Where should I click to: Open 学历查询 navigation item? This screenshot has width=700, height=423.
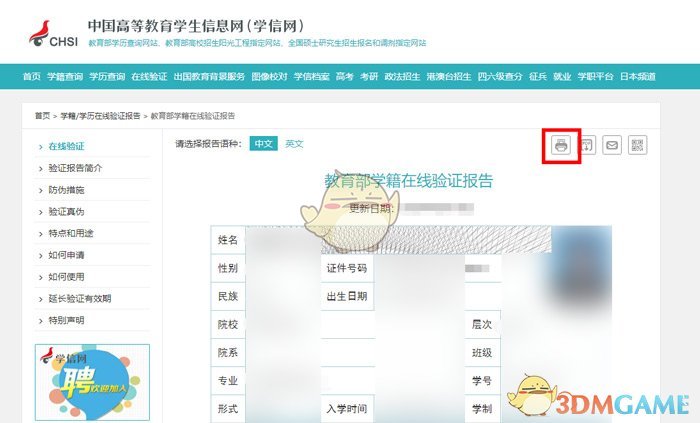click(107, 76)
